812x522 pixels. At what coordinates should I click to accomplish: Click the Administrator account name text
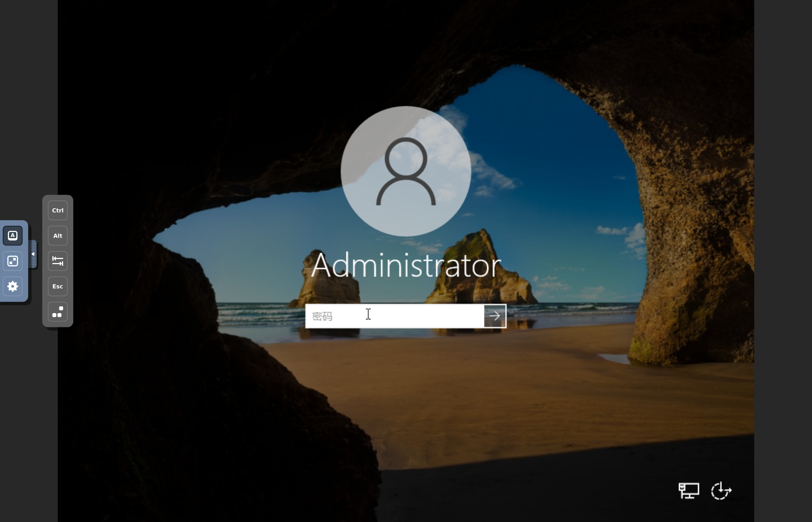(406, 265)
